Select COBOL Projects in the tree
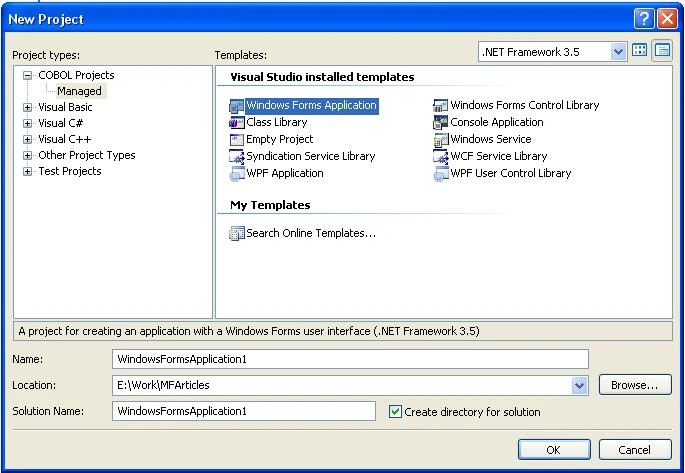The height and width of the screenshot is (473, 685). (x=76, y=75)
